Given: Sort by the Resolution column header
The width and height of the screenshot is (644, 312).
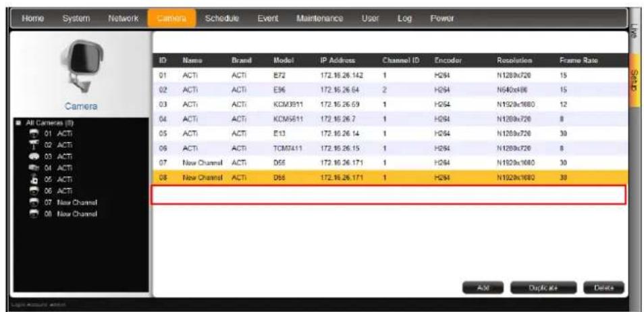Looking at the screenshot, I should tap(514, 60).
